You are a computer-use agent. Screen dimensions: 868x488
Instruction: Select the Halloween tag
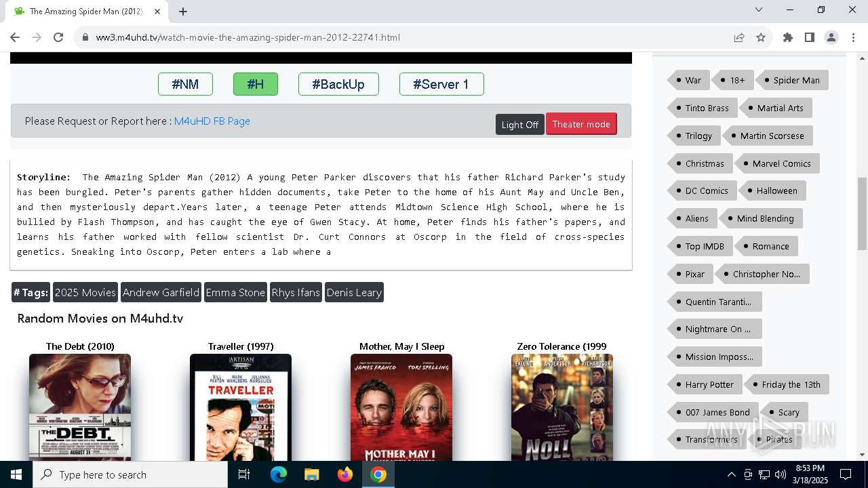point(772,190)
